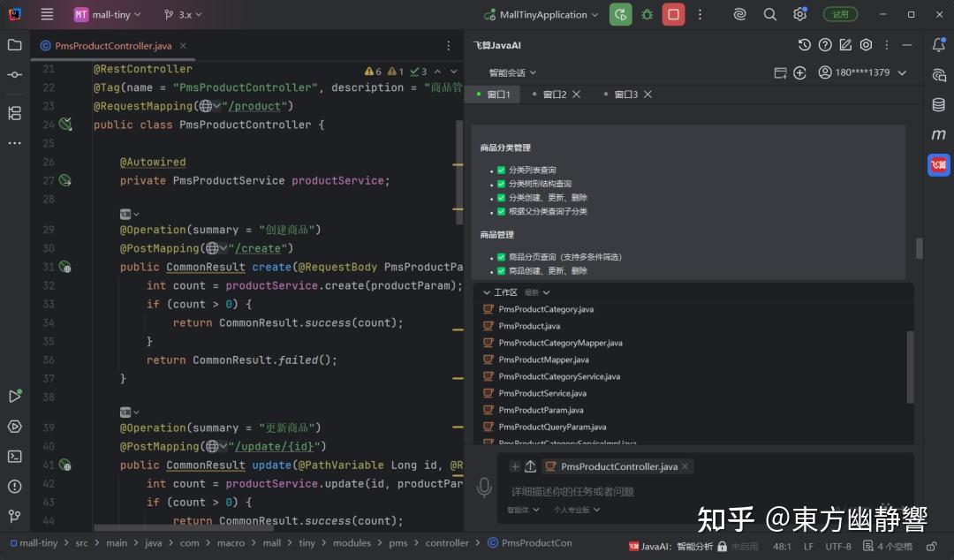954x560 pixels.
Task: Switch to 窗口1 chat tab
Action: click(x=494, y=95)
